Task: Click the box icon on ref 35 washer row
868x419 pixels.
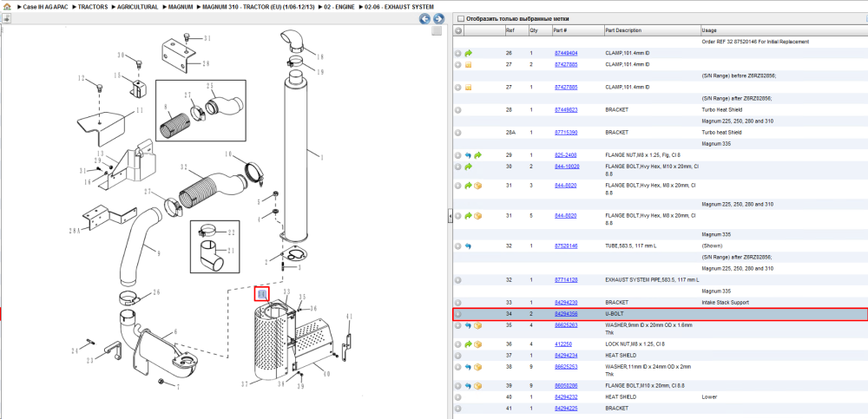Action: coord(477,325)
